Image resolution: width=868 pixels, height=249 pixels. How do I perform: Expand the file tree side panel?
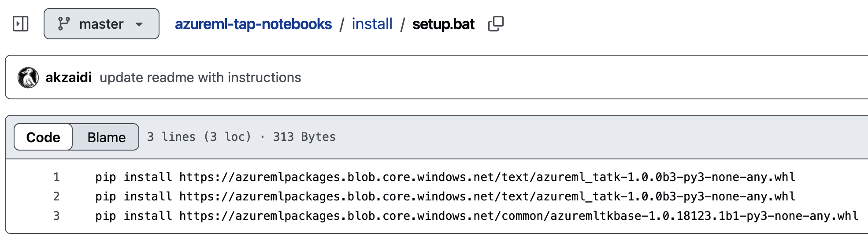click(21, 24)
